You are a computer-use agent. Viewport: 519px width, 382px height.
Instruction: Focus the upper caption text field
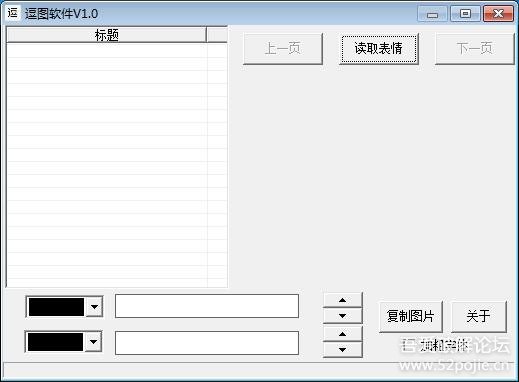[x=207, y=306]
